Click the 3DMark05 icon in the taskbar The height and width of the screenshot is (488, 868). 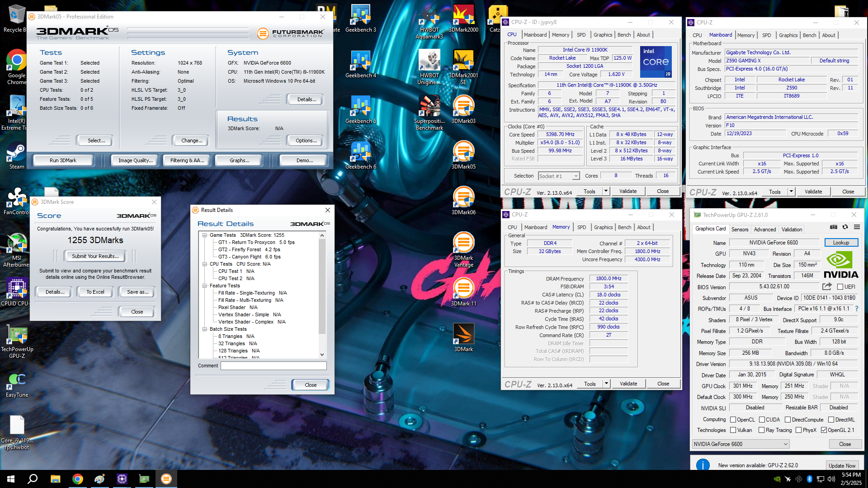click(166, 479)
